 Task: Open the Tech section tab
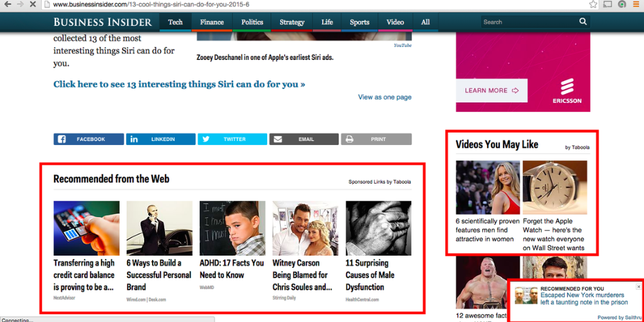(x=175, y=22)
